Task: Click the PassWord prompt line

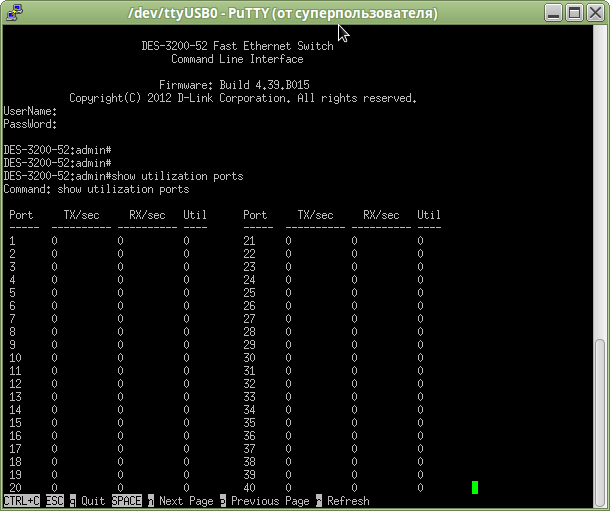Action: [30, 124]
